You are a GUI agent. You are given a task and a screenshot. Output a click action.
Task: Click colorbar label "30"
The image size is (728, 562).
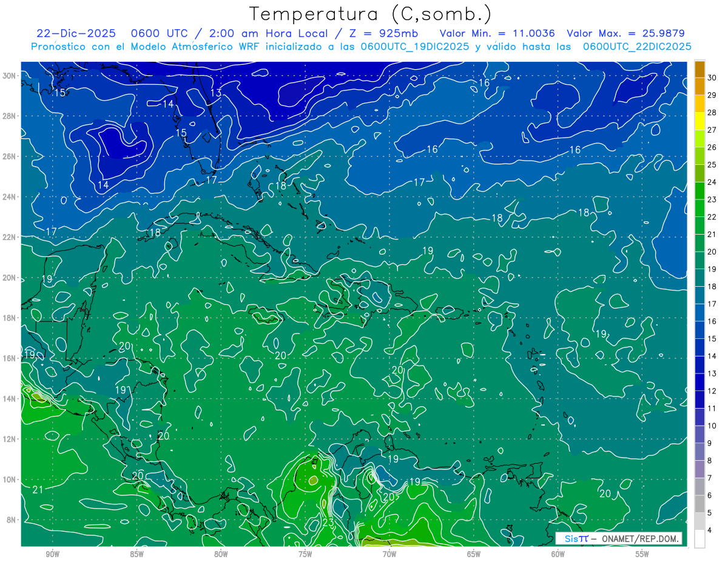[x=712, y=78]
